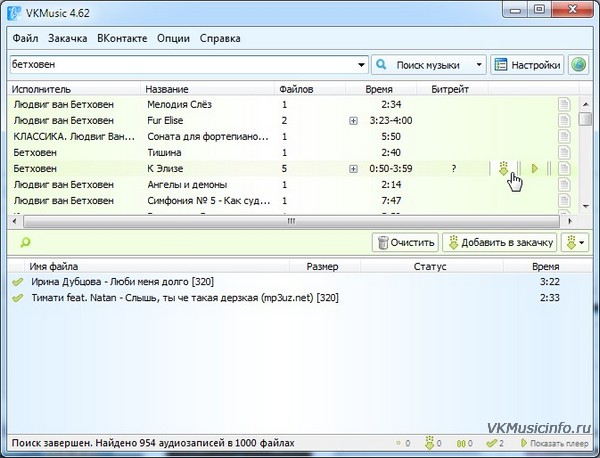Click horizontal scrollbar left arrow
Image resolution: width=600 pixels, height=458 pixels.
[15, 221]
